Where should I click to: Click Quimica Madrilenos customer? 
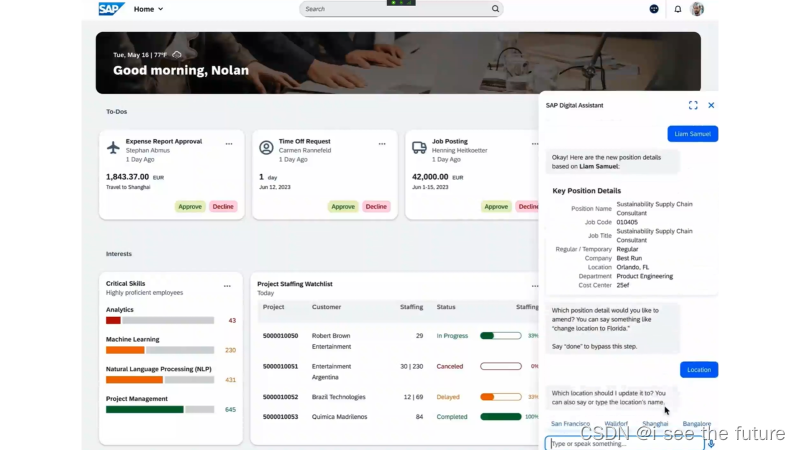(x=339, y=417)
